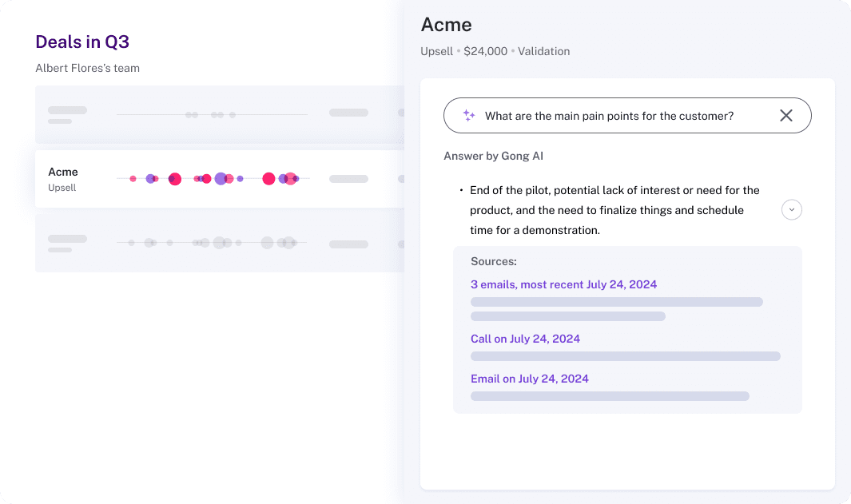Select the Acme deal name in the deals list
The image size is (851, 504).
[x=63, y=172]
